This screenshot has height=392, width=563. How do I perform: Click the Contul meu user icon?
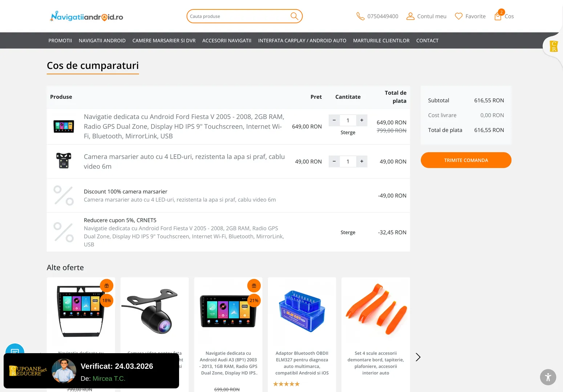[x=410, y=16]
